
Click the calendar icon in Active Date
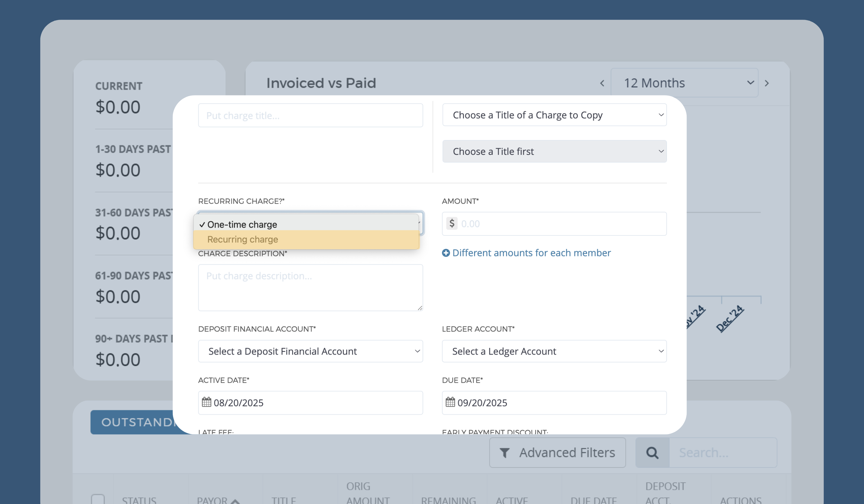pos(206,402)
